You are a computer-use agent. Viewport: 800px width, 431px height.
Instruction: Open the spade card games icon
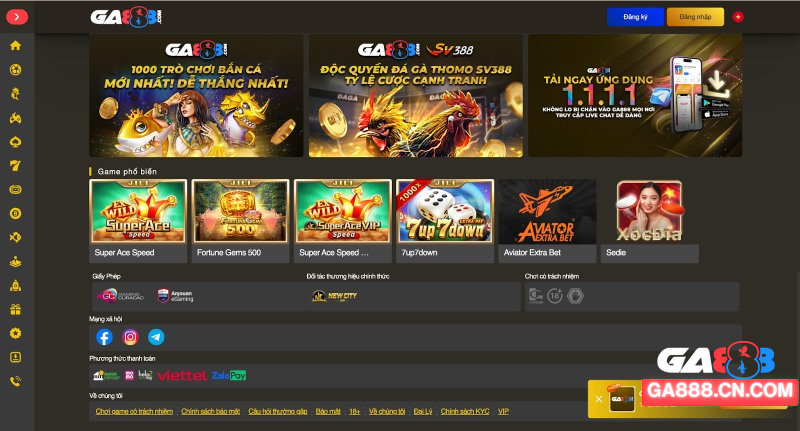[15, 142]
